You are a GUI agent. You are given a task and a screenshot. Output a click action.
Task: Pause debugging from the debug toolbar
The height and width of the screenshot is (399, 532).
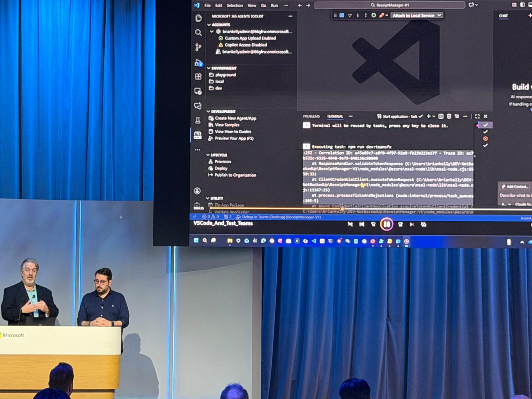coord(342,16)
